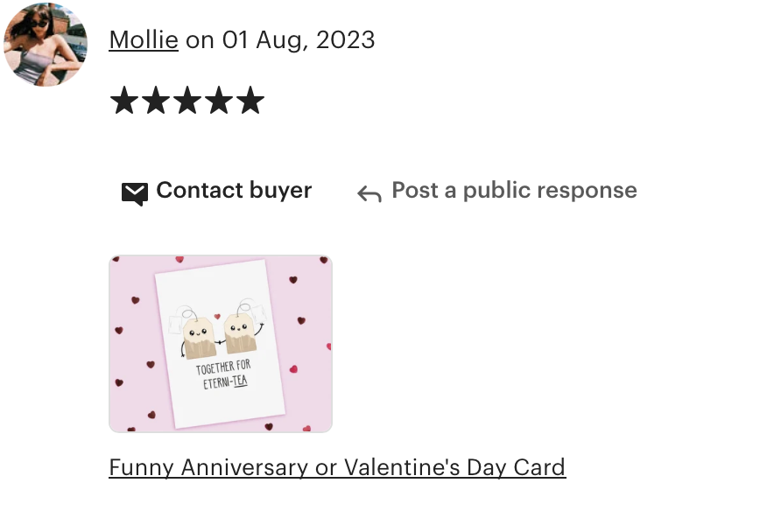Click the fourth star of the rating
Screen dimensions: 760x532
pyautogui.click(x=219, y=101)
